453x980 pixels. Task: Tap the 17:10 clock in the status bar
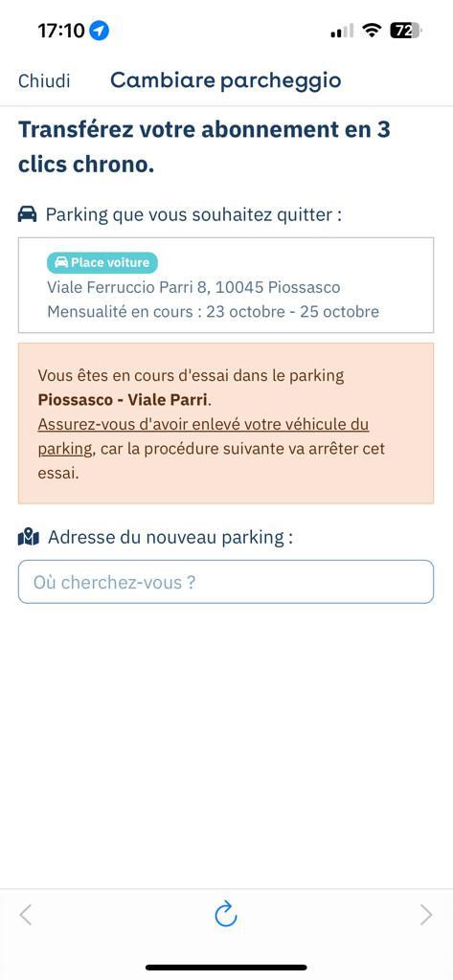(x=60, y=30)
